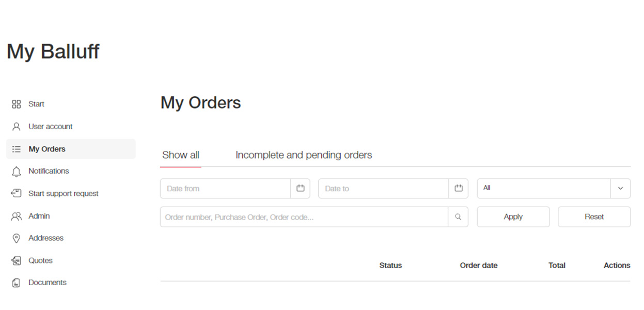Image resolution: width=644 pixels, height=310 pixels.
Task: Reset the order filters
Action: [x=594, y=217]
